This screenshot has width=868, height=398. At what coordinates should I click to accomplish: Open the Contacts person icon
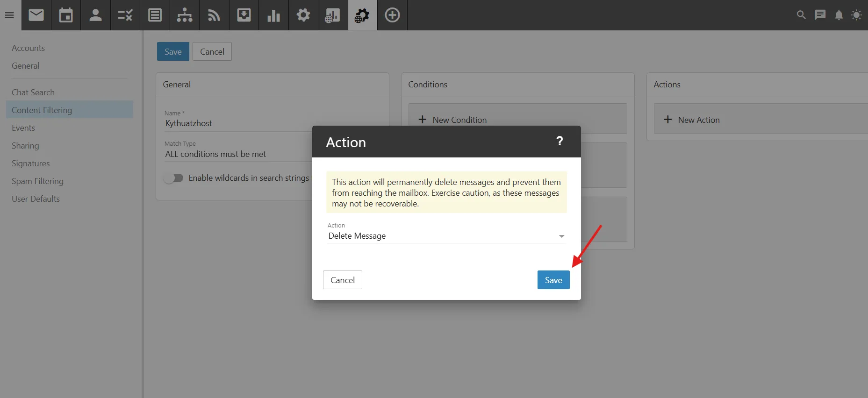click(x=95, y=15)
